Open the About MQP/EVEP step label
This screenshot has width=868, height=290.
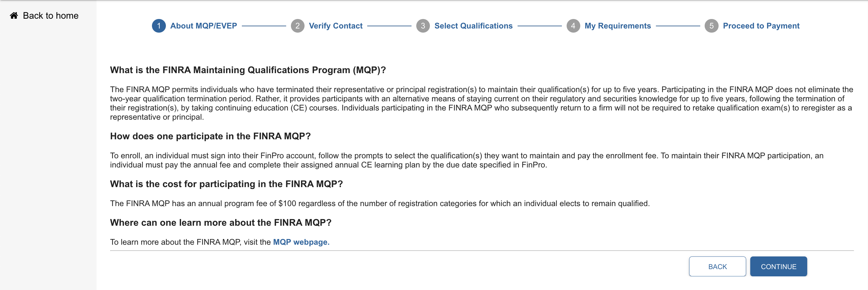pos(204,26)
